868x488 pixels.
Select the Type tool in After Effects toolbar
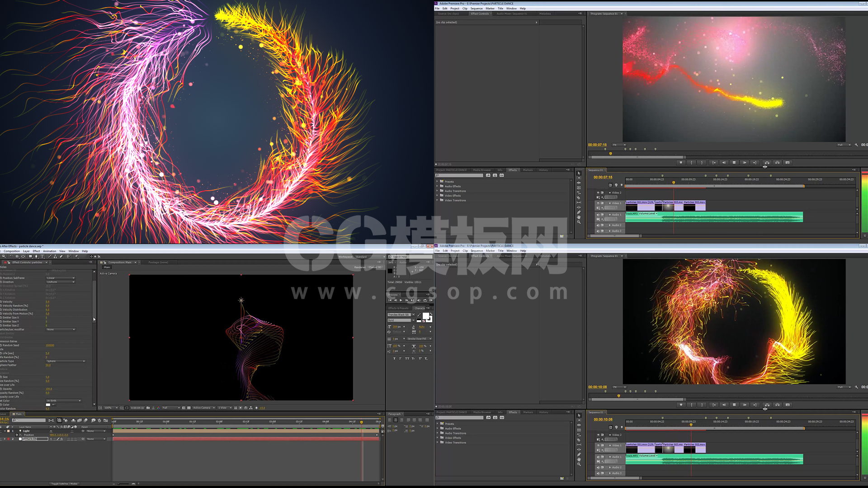click(x=42, y=256)
